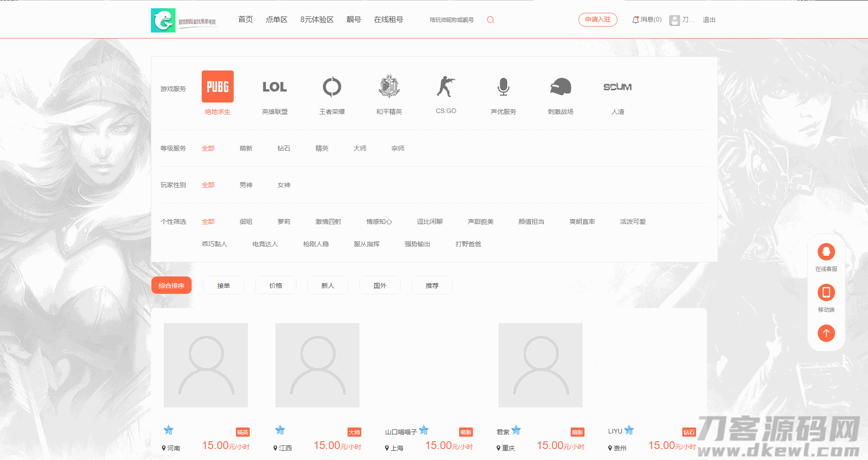Pick the CS:GO soldier icon
This screenshot has width=868, height=460.
(445, 87)
